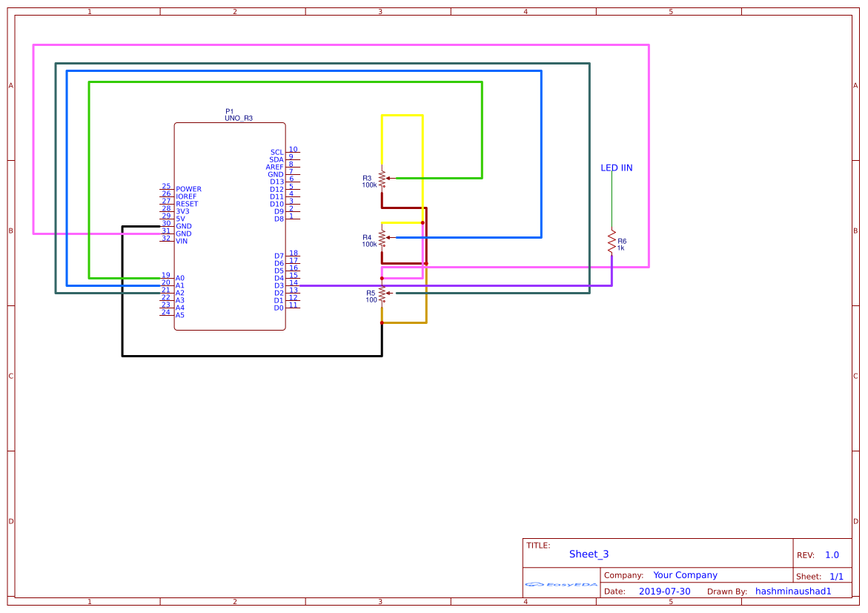The image size is (868, 613).
Task: Click pin D13 on the UNO_R3
Action: pyautogui.click(x=277, y=182)
